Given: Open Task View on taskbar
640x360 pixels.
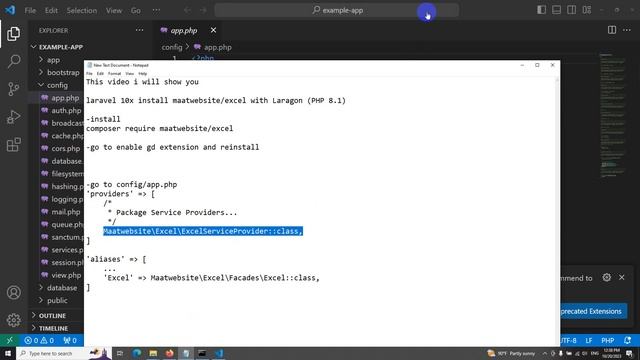Looking at the screenshot, I should (x=120, y=353).
